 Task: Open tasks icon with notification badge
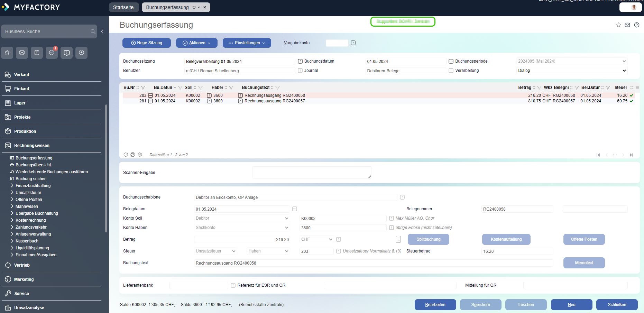point(52,53)
